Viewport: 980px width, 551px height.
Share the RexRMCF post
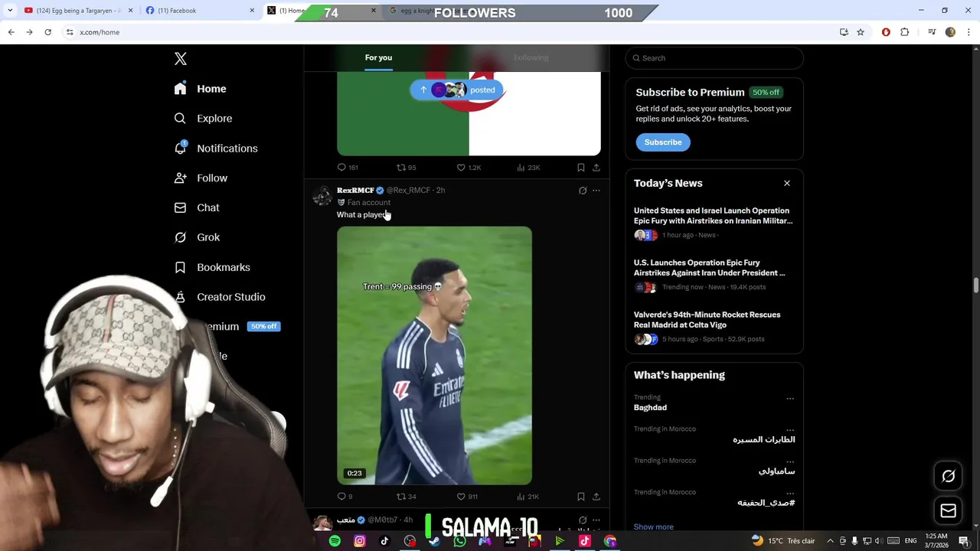pos(596,497)
